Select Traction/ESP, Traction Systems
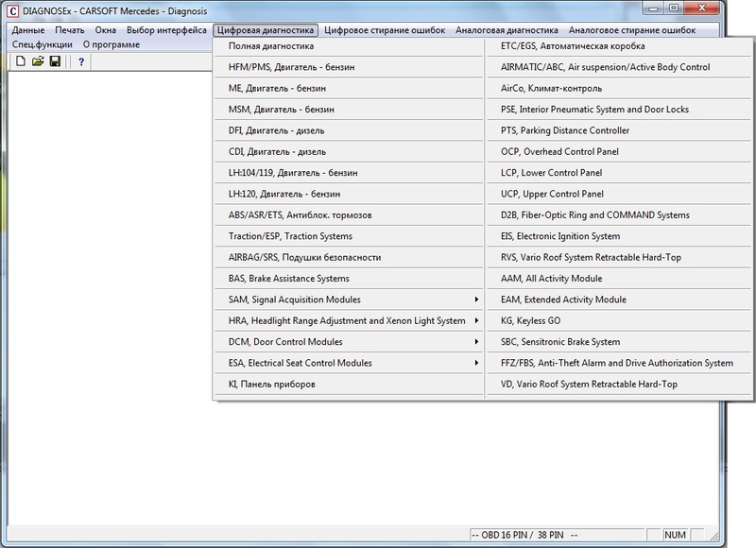 click(x=349, y=236)
